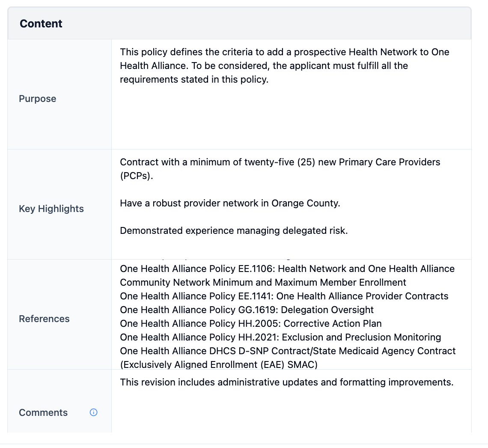
Task: Open Policy HH.2021 Exclusion and Preclusion Monitoring
Action: click(x=280, y=337)
